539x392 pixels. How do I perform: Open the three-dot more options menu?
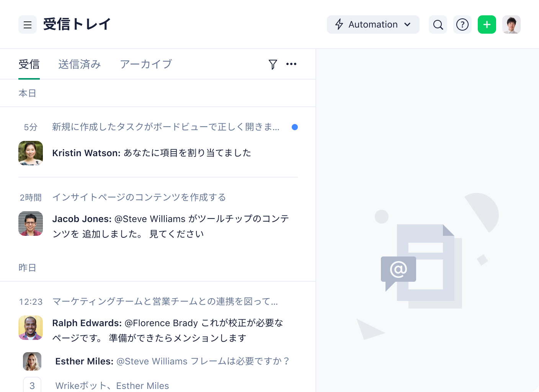coord(291,64)
